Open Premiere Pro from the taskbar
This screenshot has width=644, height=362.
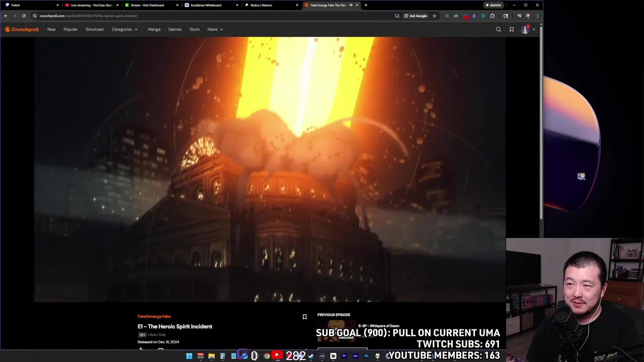click(344, 356)
